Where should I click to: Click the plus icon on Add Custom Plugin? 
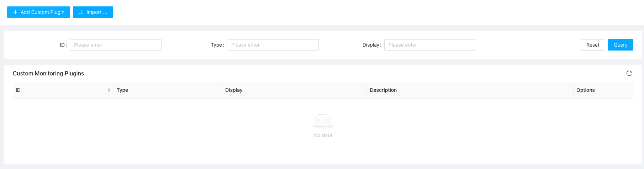tap(15, 12)
